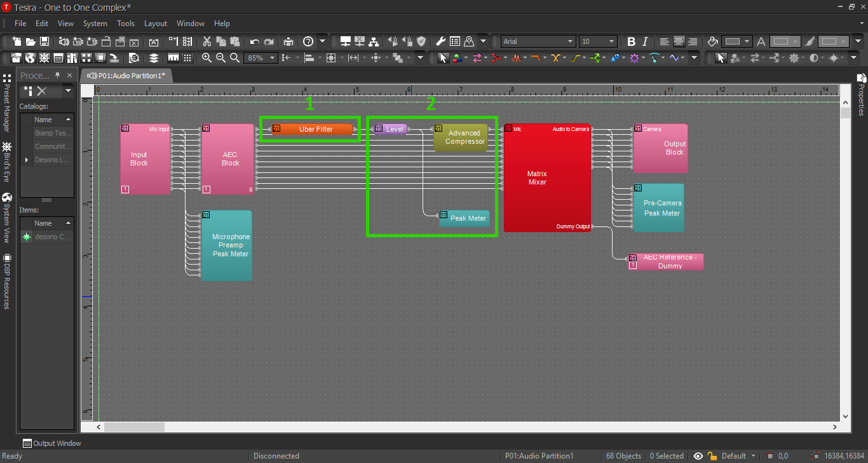Open the File menu
868x463 pixels.
click(20, 23)
